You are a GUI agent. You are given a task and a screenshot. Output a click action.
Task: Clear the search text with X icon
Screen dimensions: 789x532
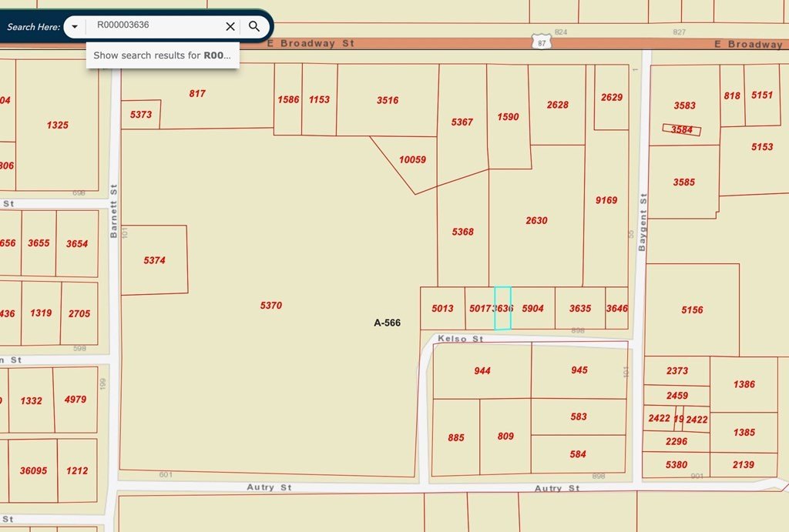click(230, 26)
